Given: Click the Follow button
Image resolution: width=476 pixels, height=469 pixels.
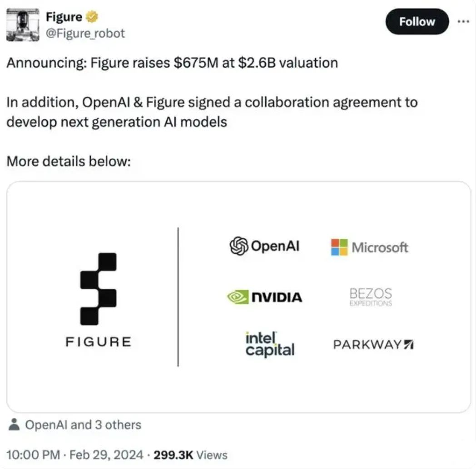Looking at the screenshot, I should pos(417,21).
